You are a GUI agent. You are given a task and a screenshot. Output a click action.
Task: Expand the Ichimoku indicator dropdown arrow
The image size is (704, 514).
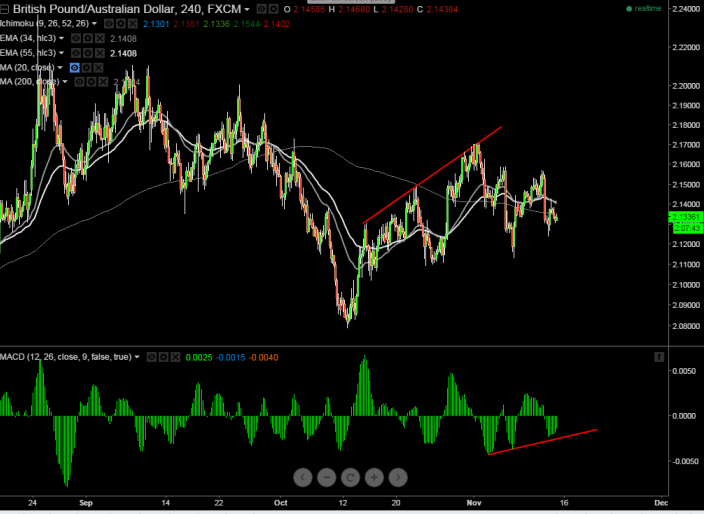pos(94,23)
